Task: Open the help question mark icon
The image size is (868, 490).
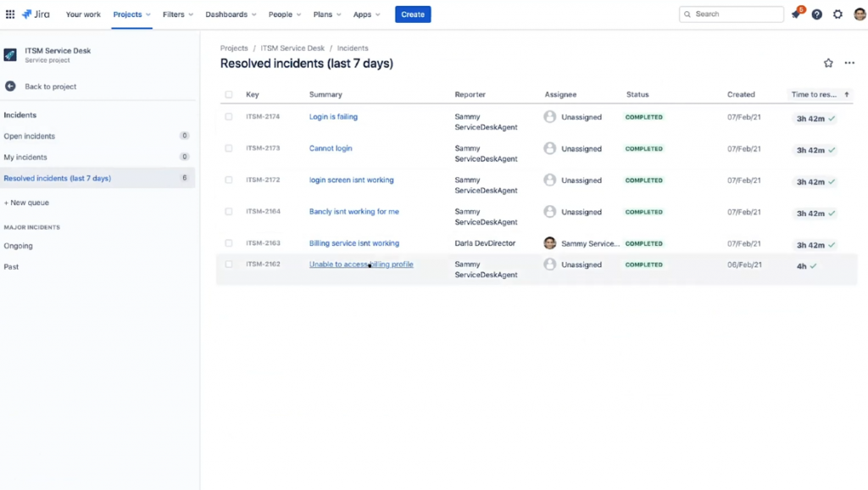Action: click(816, 14)
